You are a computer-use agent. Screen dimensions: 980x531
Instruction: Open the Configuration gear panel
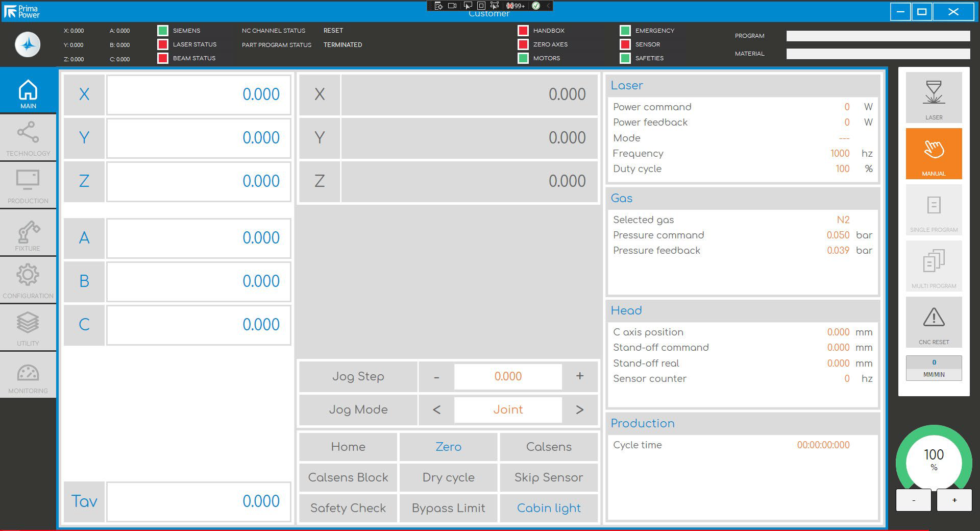28,280
